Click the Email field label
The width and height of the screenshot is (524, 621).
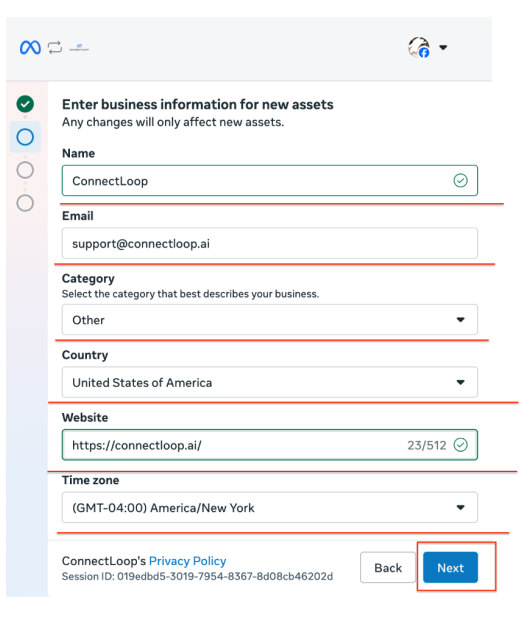[78, 216]
